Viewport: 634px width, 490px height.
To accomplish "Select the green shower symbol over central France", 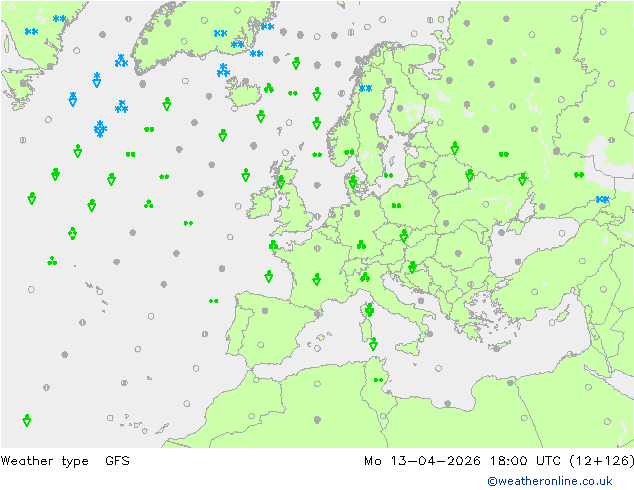I will point(317,279).
